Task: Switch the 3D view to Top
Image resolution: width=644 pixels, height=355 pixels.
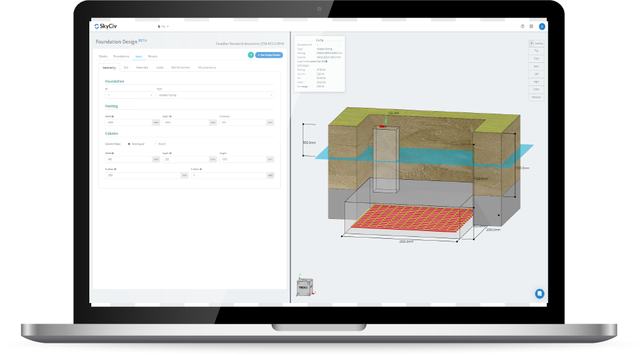Action: [536, 49]
